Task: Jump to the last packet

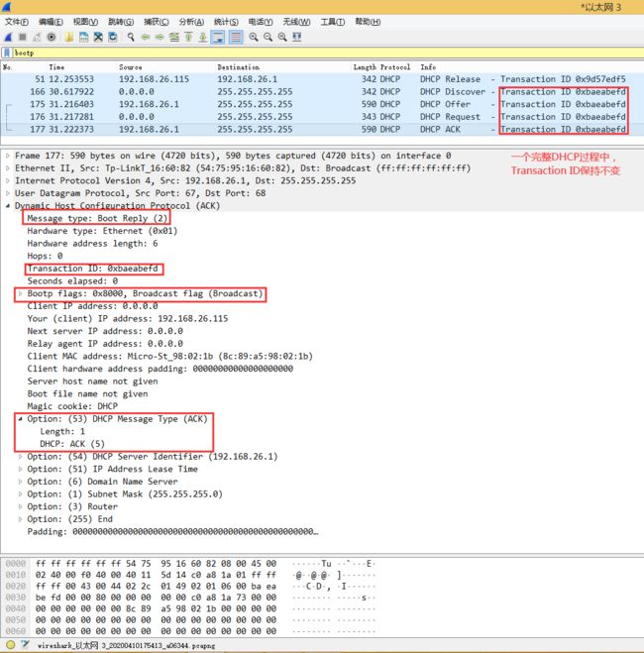Action: click(203, 37)
